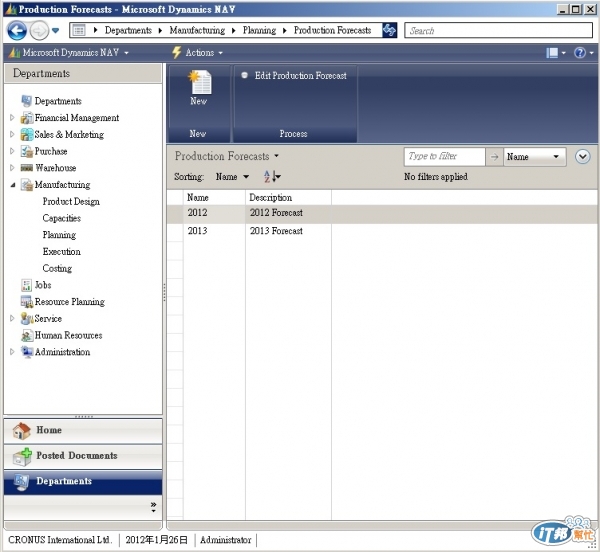Click the Administration department icon
This screenshot has height=552, width=600.
click(27, 352)
